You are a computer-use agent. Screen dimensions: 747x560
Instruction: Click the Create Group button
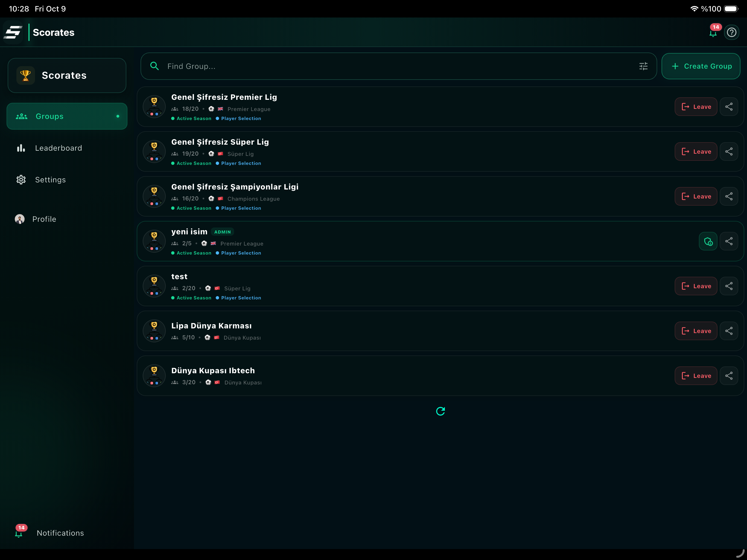(x=701, y=66)
